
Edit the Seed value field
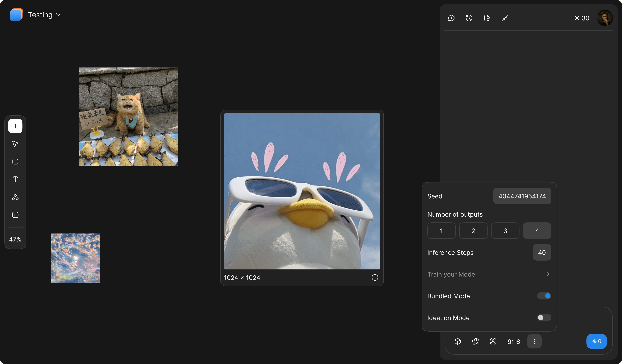click(x=522, y=196)
